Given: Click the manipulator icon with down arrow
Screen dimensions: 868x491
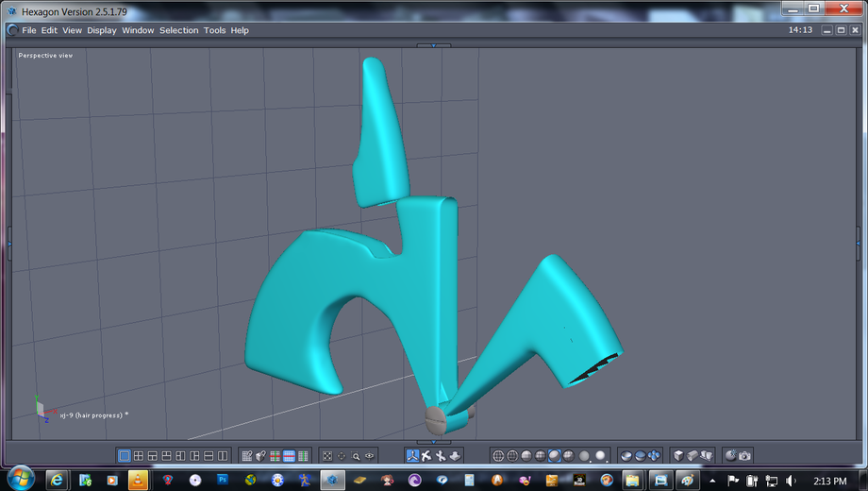Looking at the screenshot, I should pyautogui.click(x=455, y=455).
